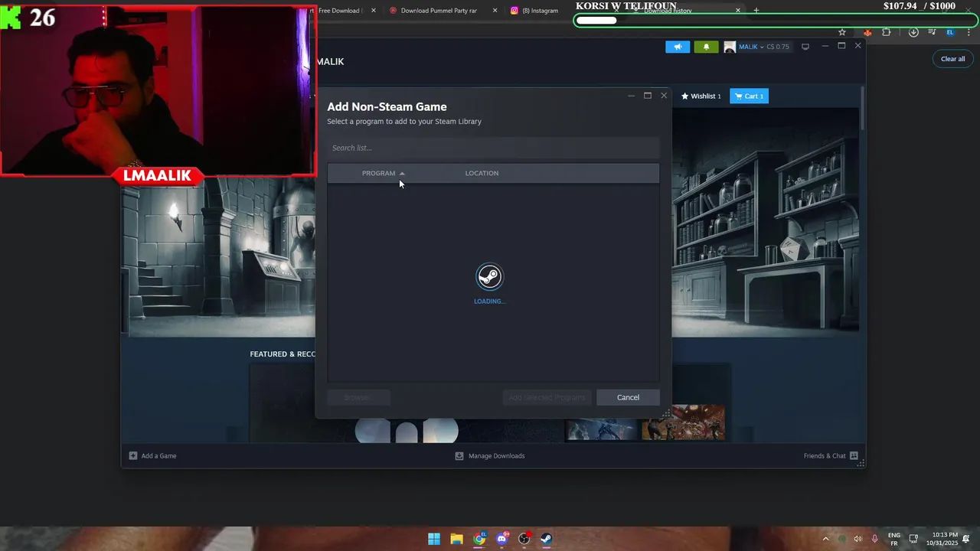The width and height of the screenshot is (980, 551).
Task: Close the Download Pummel Party rar tab
Action: point(495,11)
